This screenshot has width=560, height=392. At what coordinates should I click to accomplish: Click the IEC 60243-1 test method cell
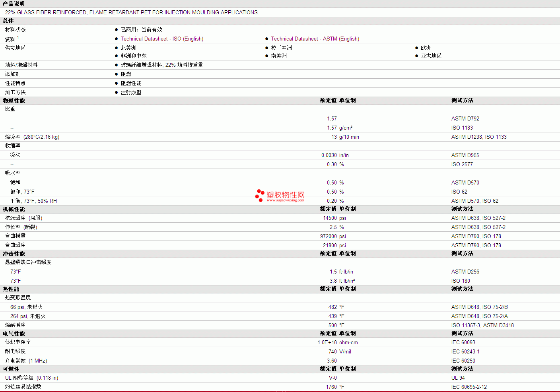click(x=465, y=351)
